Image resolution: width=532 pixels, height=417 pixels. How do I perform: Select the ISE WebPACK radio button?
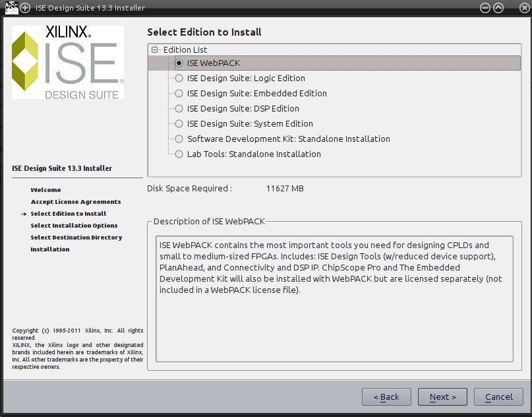179,63
